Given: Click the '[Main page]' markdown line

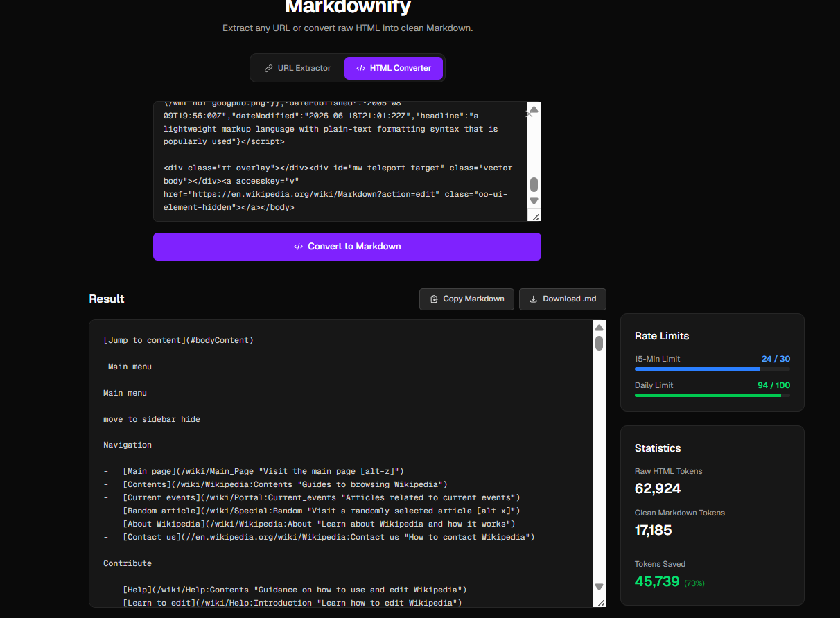Looking at the screenshot, I should [254, 471].
